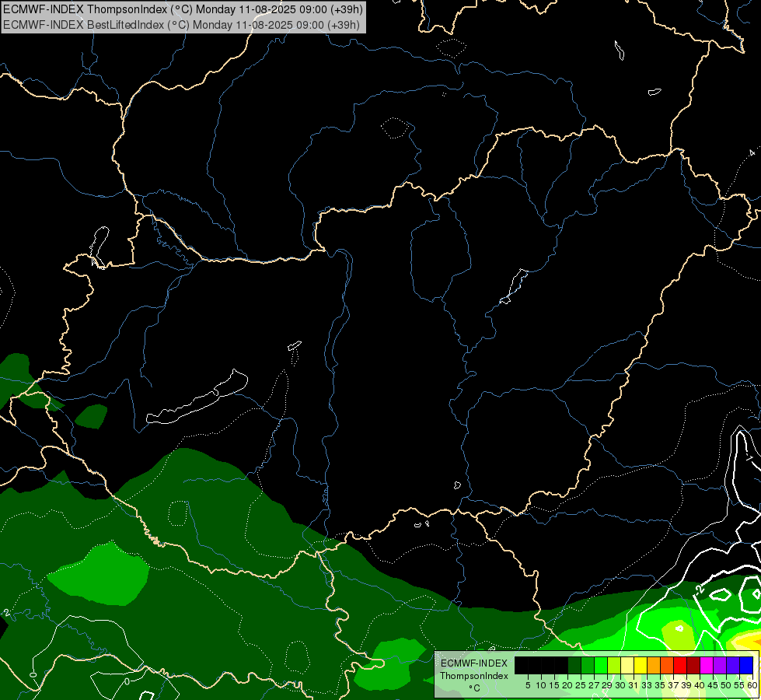761x700 pixels.
Task: Pick the yellow-green 29–30 legend swatch
Action: pyautogui.click(x=614, y=665)
